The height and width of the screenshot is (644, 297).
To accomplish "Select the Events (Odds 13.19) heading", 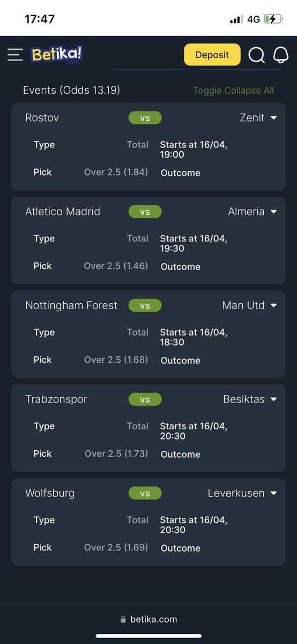I will coord(71,90).
